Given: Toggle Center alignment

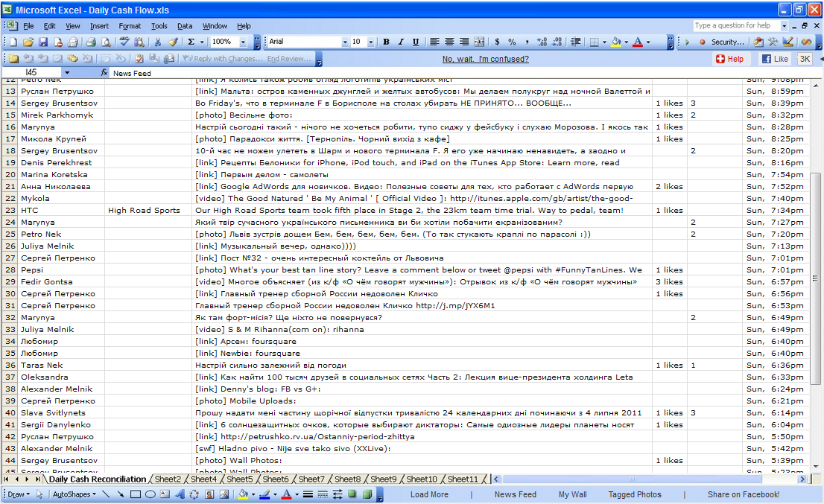Looking at the screenshot, I should click(449, 42).
